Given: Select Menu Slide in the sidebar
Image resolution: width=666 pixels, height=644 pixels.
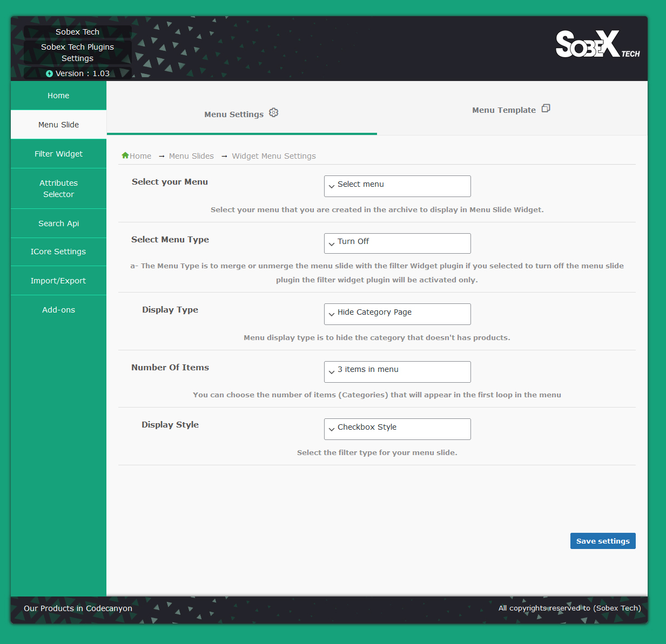Looking at the screenshot, I should (58, 125).
